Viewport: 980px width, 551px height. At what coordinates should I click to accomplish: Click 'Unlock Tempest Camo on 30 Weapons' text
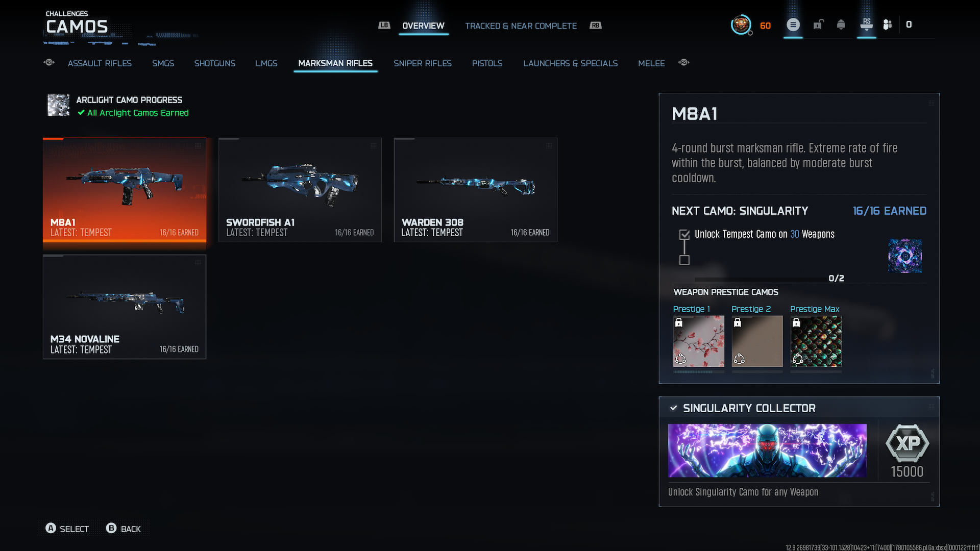pos(765,234)
